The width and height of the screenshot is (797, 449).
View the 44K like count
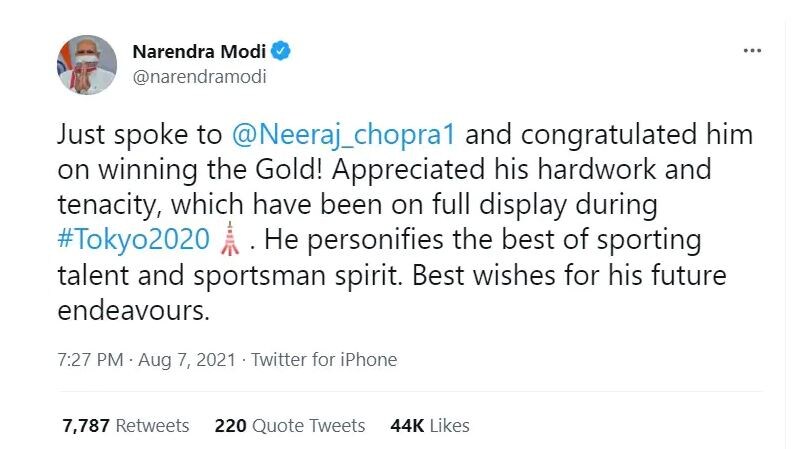click(407, 426)
